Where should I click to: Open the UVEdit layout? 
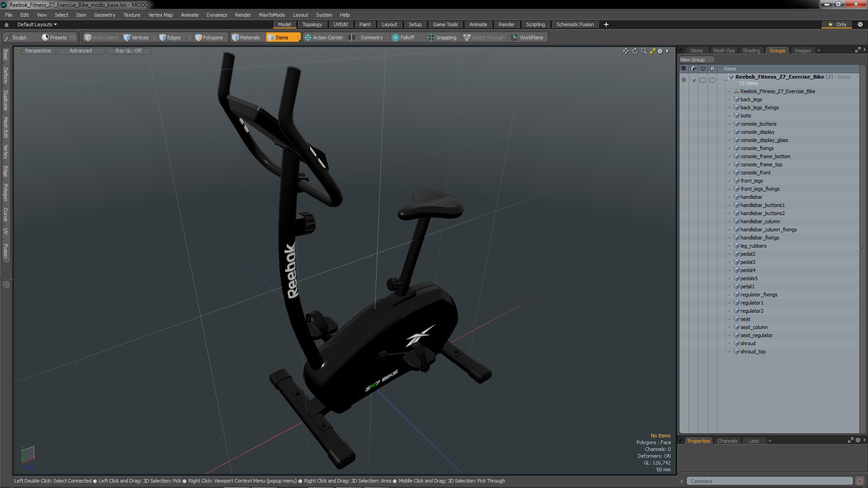tap(340, 24)
